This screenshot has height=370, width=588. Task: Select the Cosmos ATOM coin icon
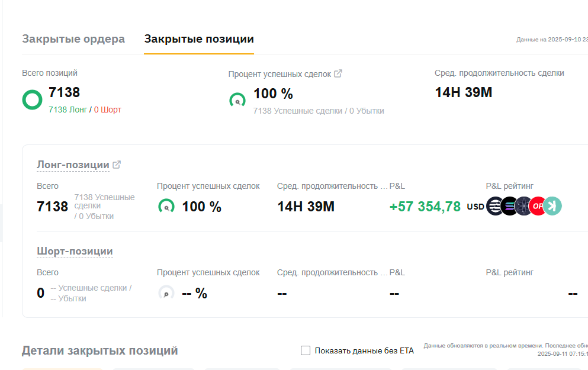(x=523, y=206)
